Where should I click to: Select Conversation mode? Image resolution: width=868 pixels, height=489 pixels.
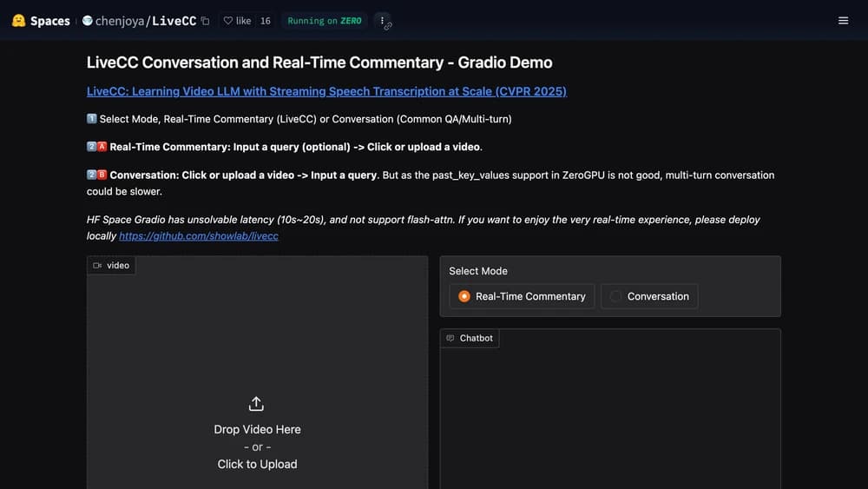coord(649,296)
